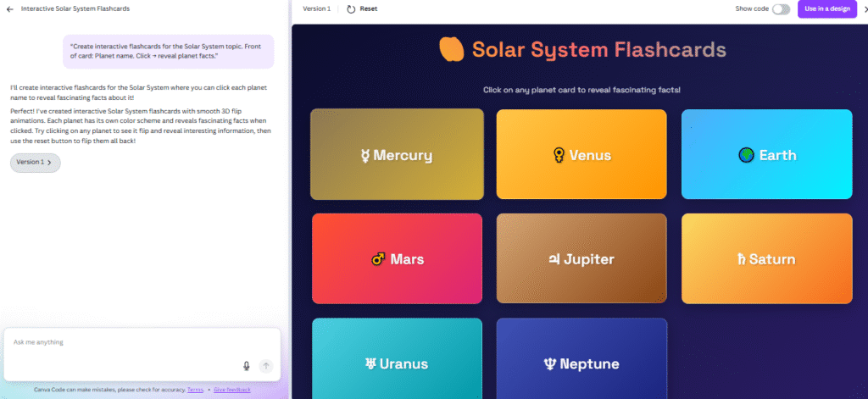Flip the Earth flashcard
868x399 pixels.
(766, 154)
